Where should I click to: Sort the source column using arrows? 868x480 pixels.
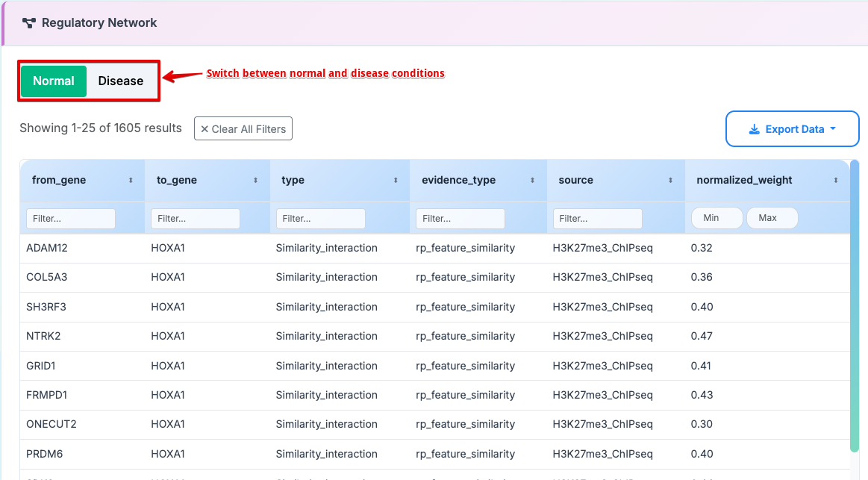pyautogui.click(x=670, y=181)
